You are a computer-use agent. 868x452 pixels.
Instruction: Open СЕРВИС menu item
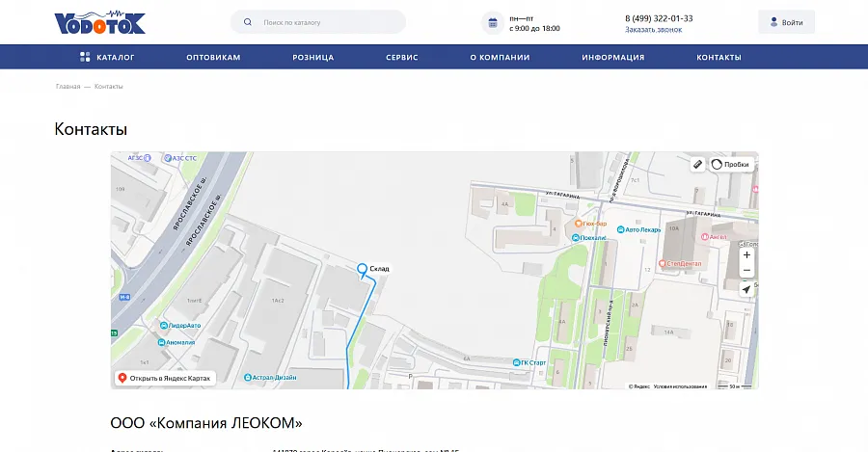point(402,57)
